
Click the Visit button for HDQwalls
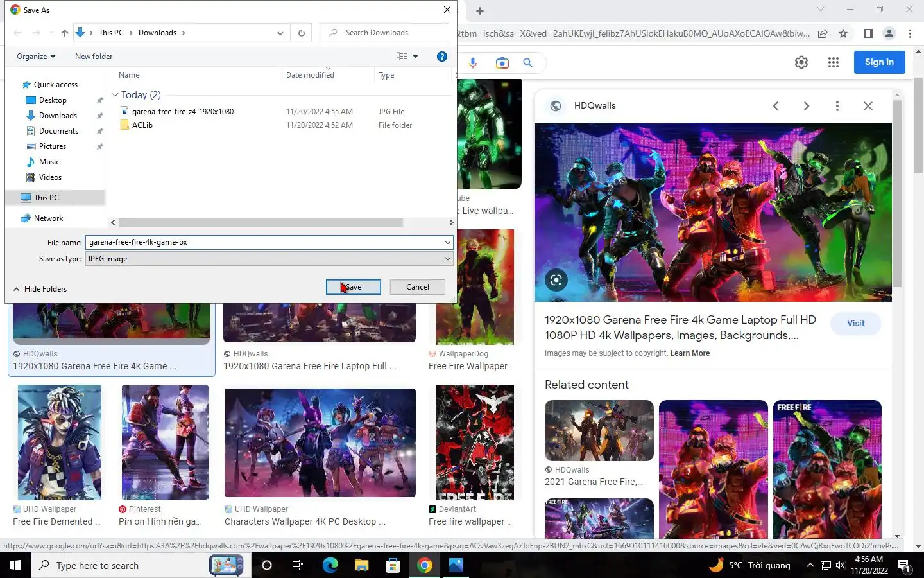[x=855, y=323]
